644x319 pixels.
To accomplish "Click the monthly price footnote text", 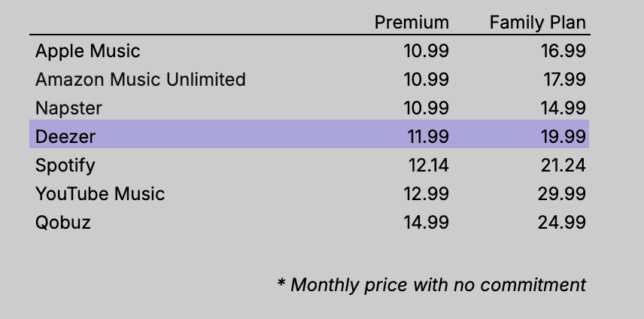I will pyautogui.click(x=431, y=284).
